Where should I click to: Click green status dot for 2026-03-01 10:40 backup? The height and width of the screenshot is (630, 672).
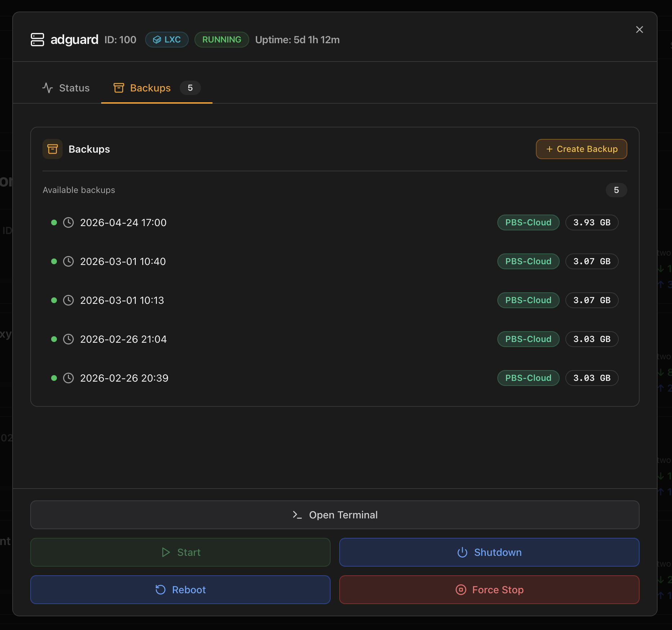coord(54,261)
